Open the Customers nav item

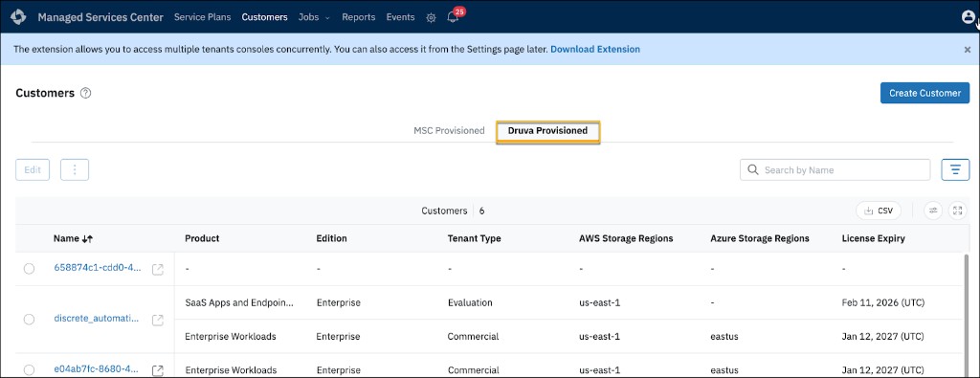pos(264,17)
